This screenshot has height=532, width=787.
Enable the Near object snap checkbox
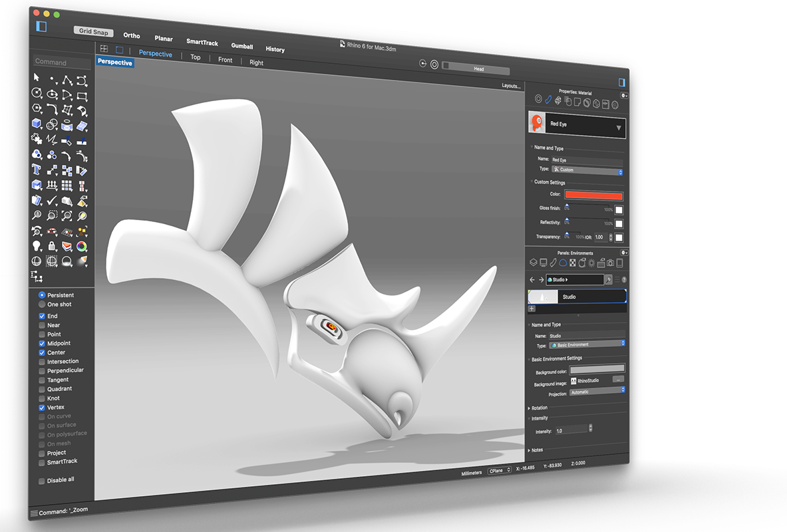point(42,325)
